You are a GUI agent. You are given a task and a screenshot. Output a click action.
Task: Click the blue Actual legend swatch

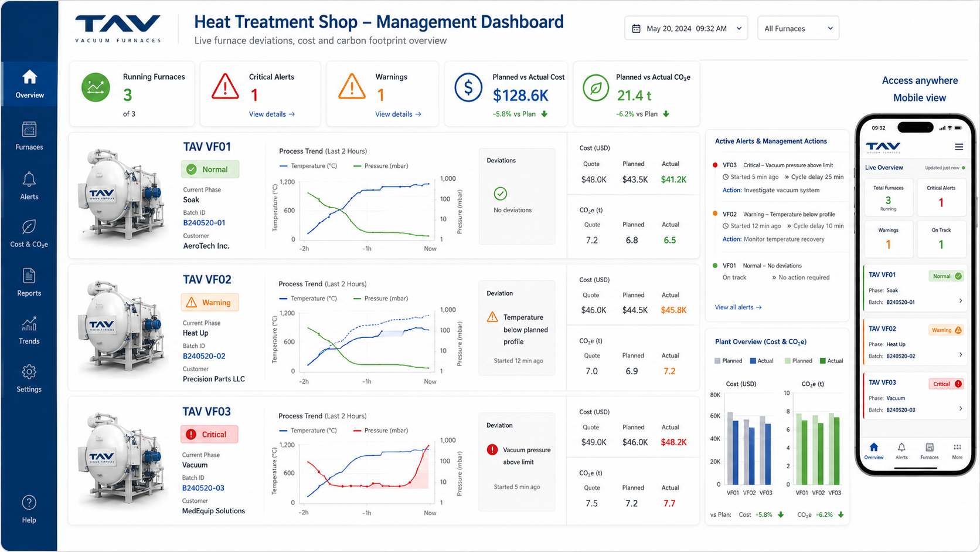tap(753, 361)
